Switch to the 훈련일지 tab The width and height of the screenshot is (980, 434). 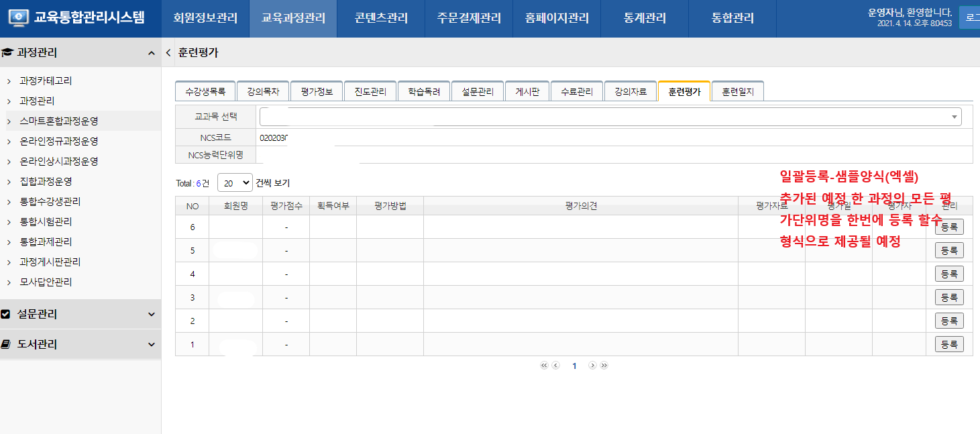(738, 92)
